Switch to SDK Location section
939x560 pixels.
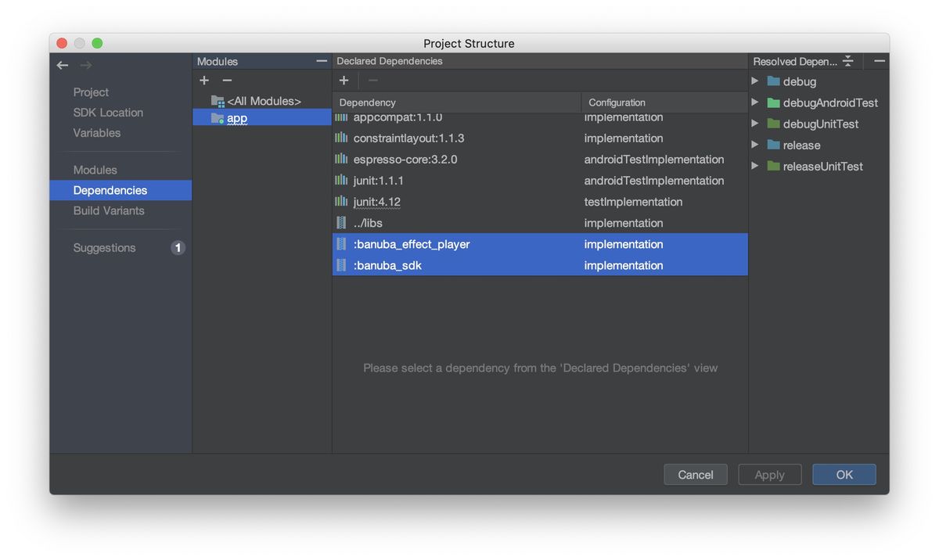point(108,113)
